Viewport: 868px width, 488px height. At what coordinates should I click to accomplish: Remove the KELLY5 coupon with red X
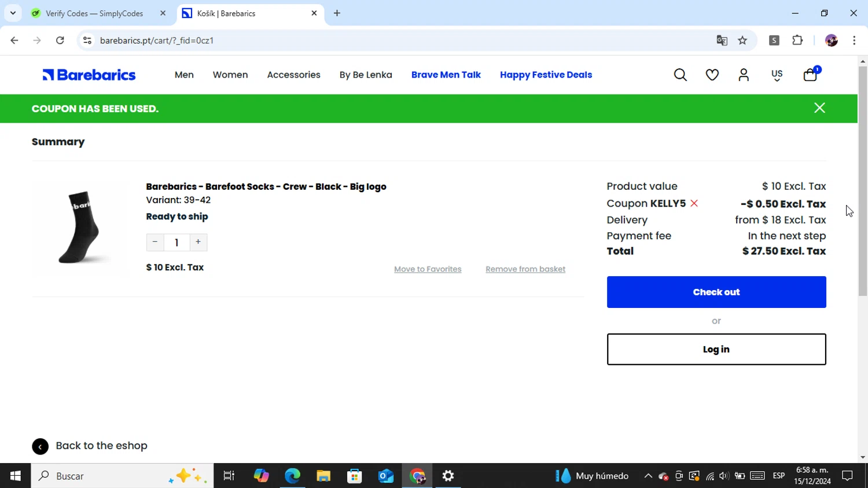(694, 203)
